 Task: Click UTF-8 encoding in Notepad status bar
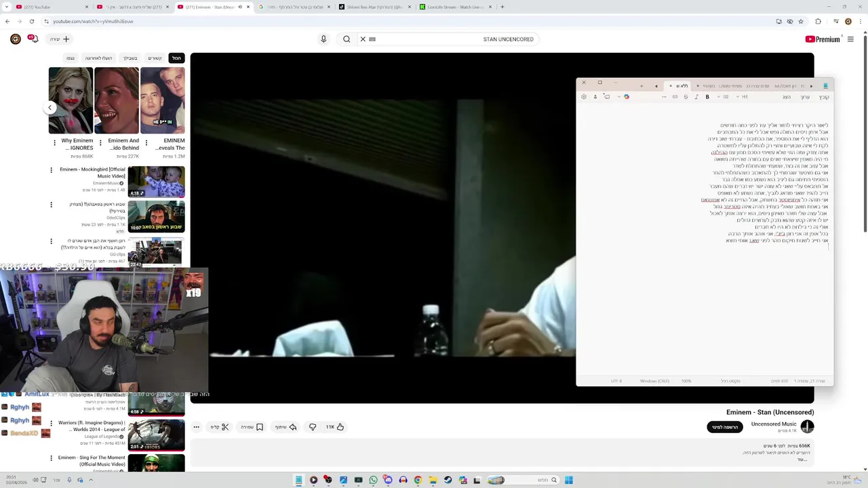tap(616, 381)
